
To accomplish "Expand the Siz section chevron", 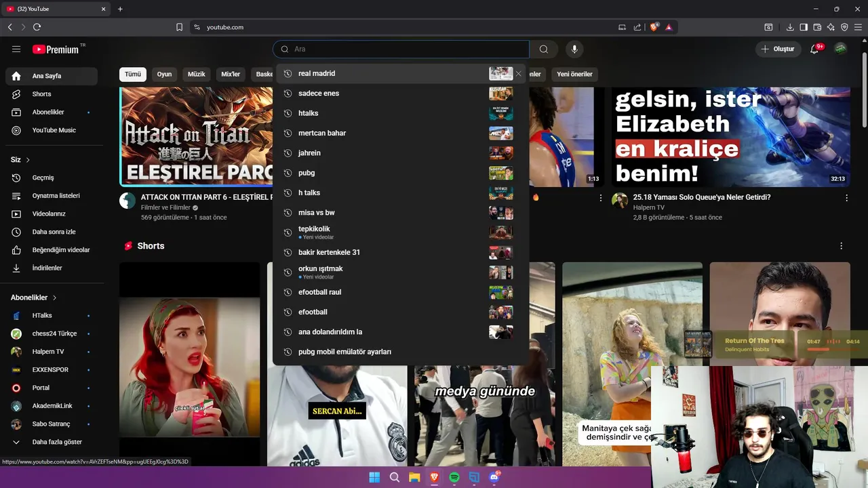I will point(28,160).
